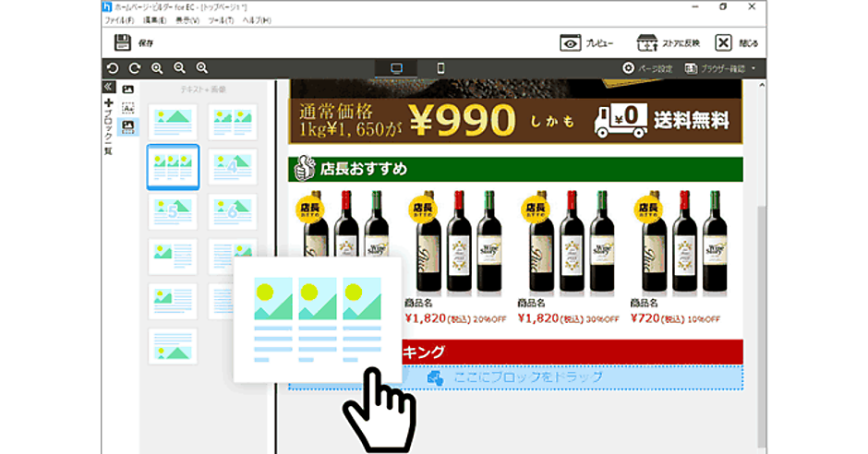The width and height of the screenshot is (868, 454).
Task: Select the text plus image category icon
Action: (128, 125)
